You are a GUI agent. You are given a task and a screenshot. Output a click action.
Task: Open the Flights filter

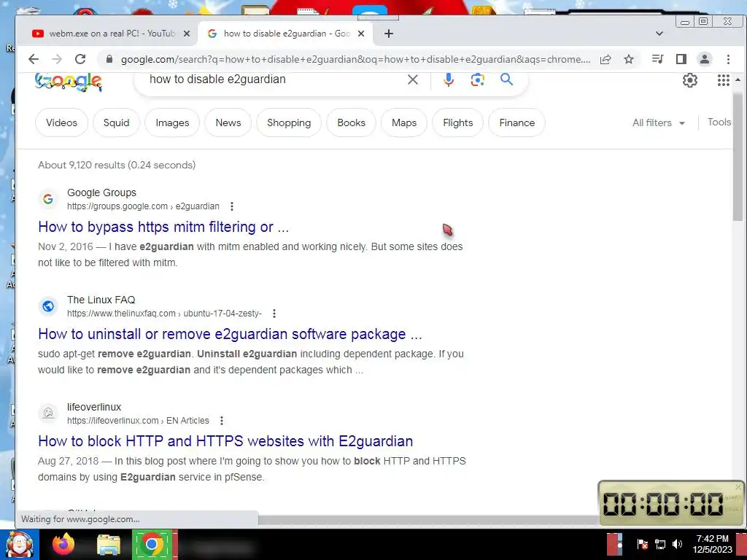click(458, 122)
